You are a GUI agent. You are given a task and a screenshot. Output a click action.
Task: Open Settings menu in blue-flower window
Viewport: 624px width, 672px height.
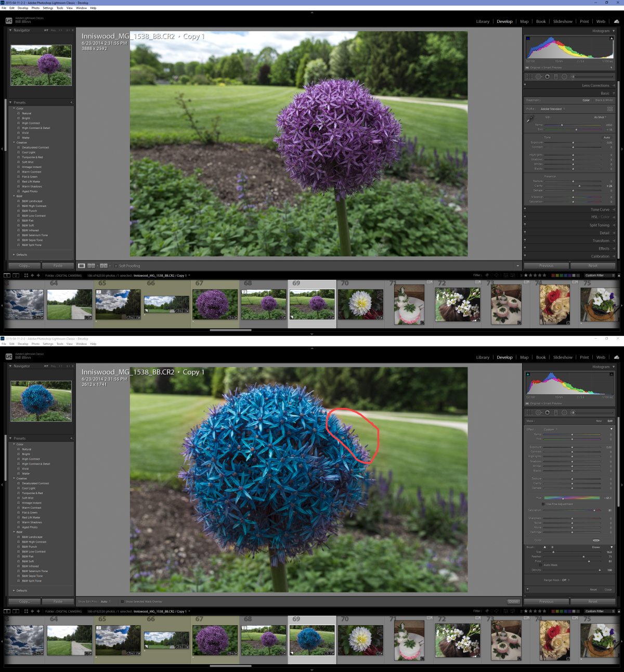[x=48, y=344]
